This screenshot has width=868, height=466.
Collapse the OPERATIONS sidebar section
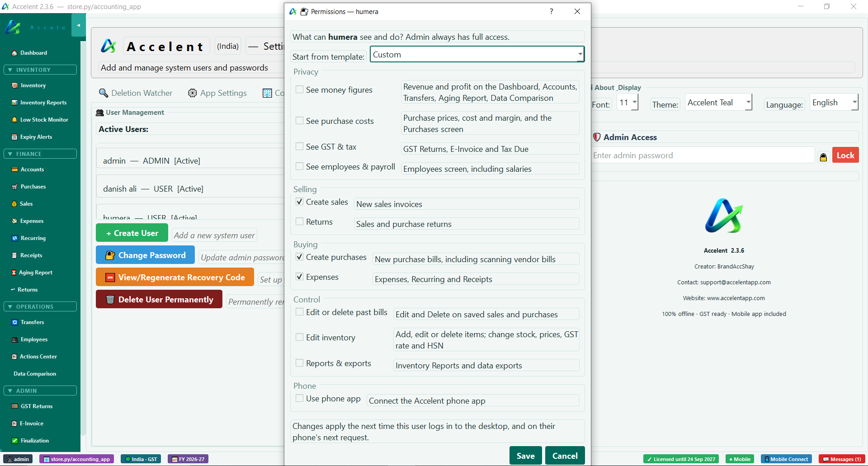(40, 306)
